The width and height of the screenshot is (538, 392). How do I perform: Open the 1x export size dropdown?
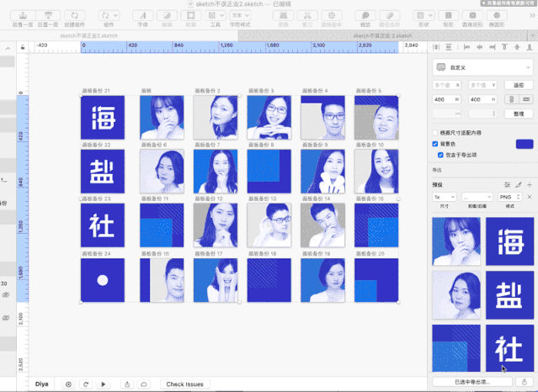(x=444, y=197)
